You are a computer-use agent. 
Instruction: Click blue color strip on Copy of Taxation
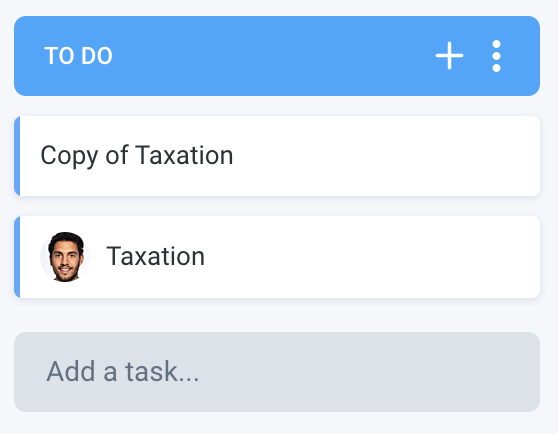pos(17,156)
